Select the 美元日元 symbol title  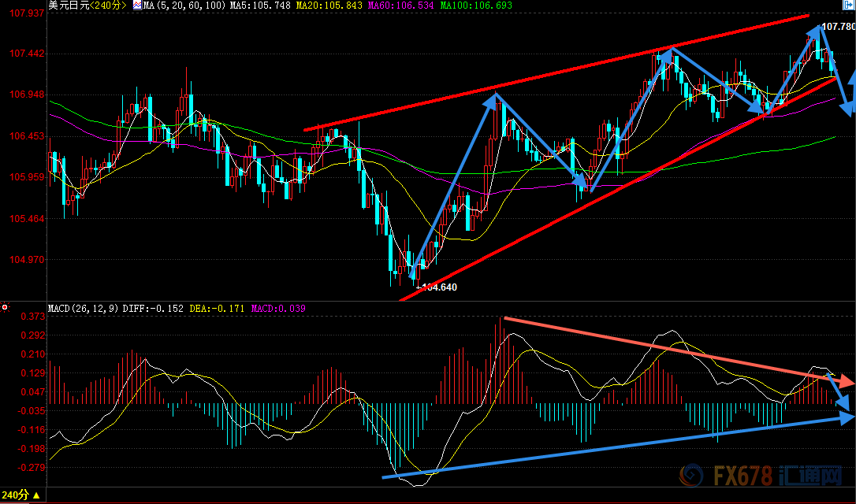click(68, 6)
